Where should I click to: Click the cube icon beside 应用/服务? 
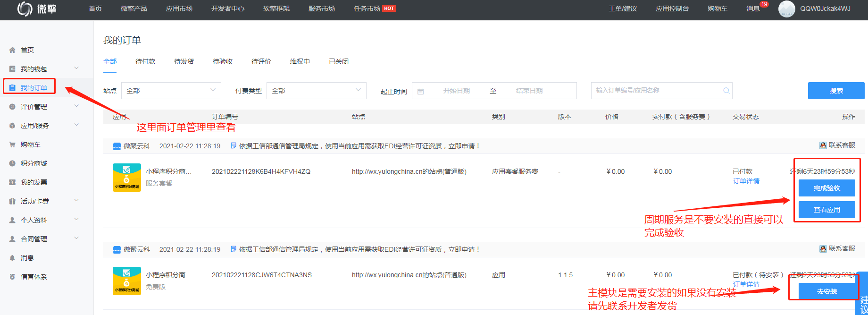[x=12, y=126]
